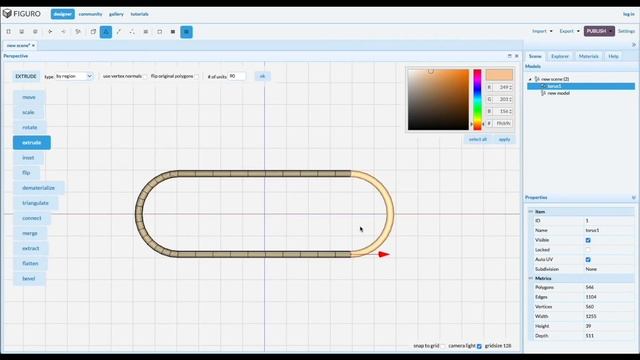Open the community page
This screenshot has width=640, height=360.
tap(90, 14)
